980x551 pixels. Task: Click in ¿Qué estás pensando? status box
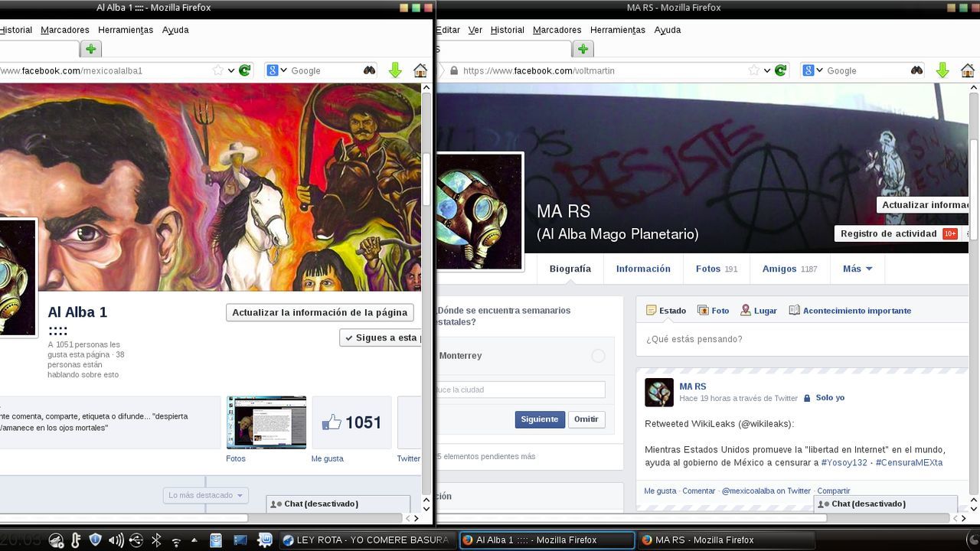(x=802, y=339)
